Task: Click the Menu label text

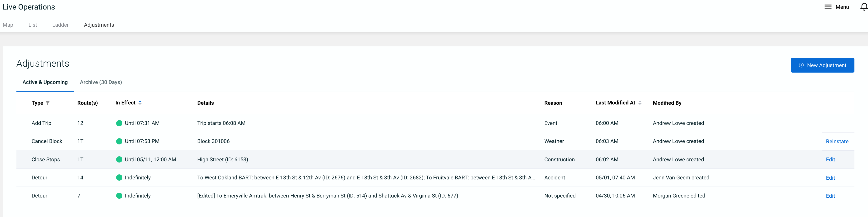Action: 842,7
